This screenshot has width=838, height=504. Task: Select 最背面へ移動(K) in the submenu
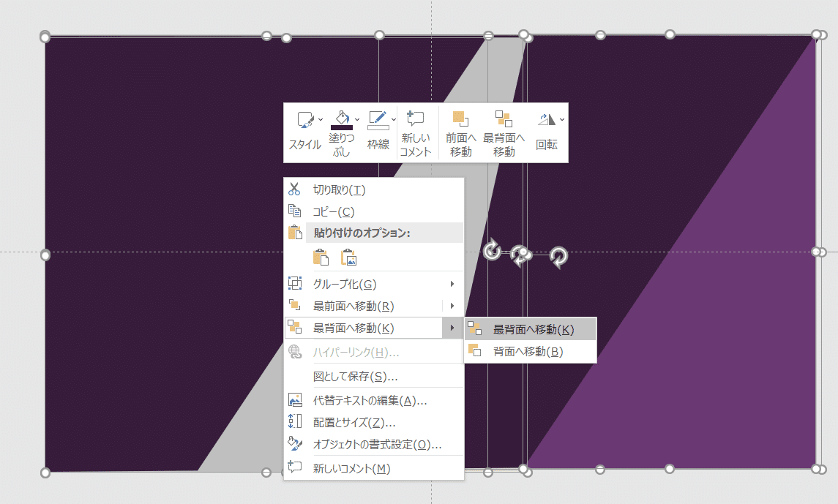530,329
